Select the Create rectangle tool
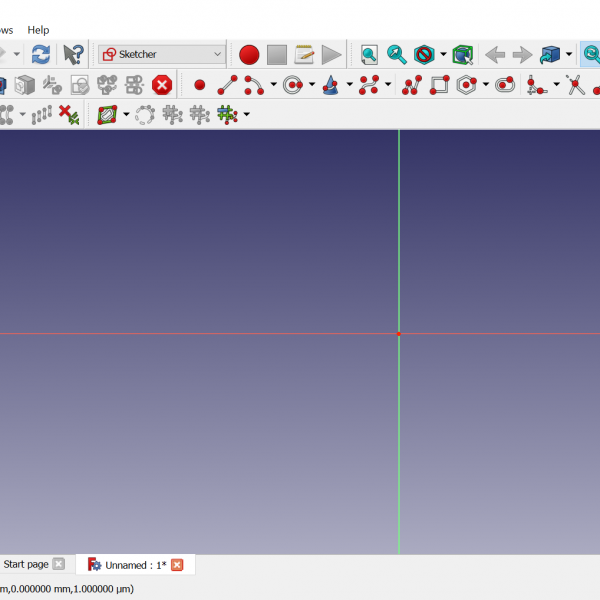The image size is (600, 600). pyautogui.click(x=439, y=85)
